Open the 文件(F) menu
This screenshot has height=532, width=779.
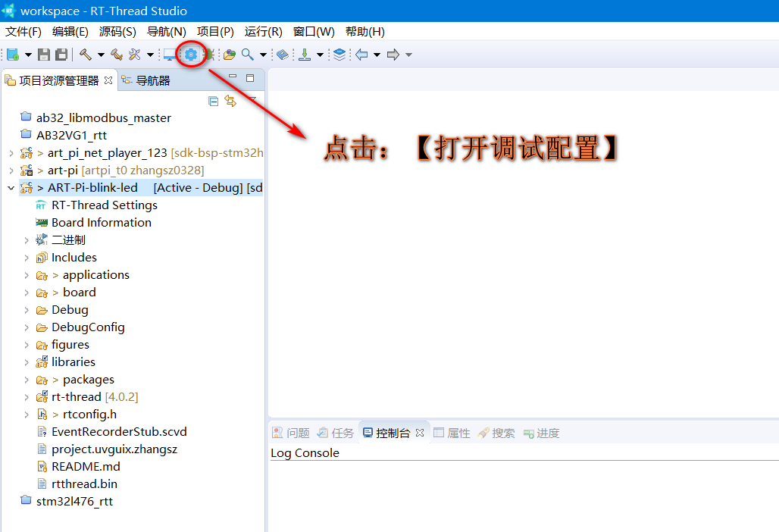pos(23,32)
